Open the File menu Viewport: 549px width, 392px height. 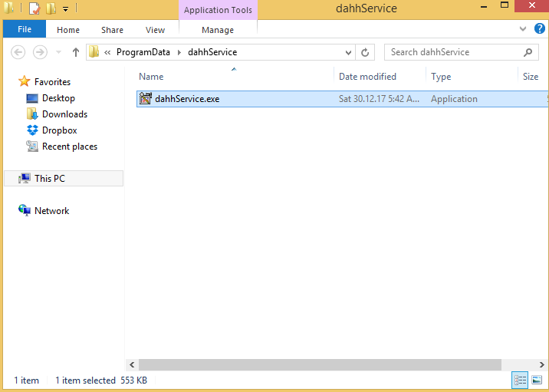(x=24, y=30)
